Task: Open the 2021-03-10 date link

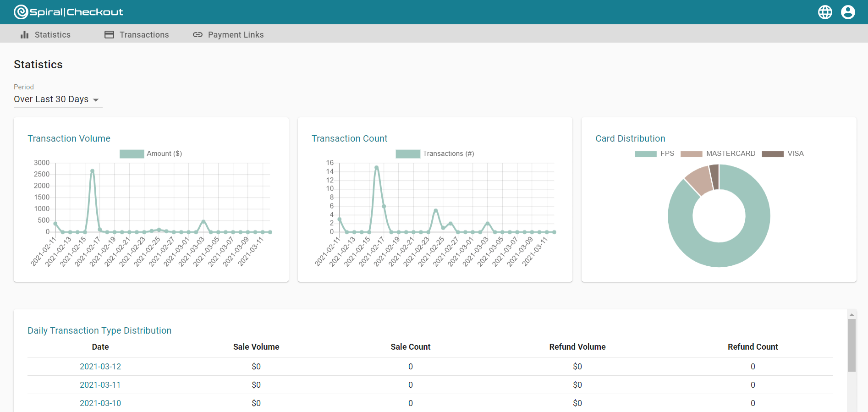Action: [x=100, y=403]
